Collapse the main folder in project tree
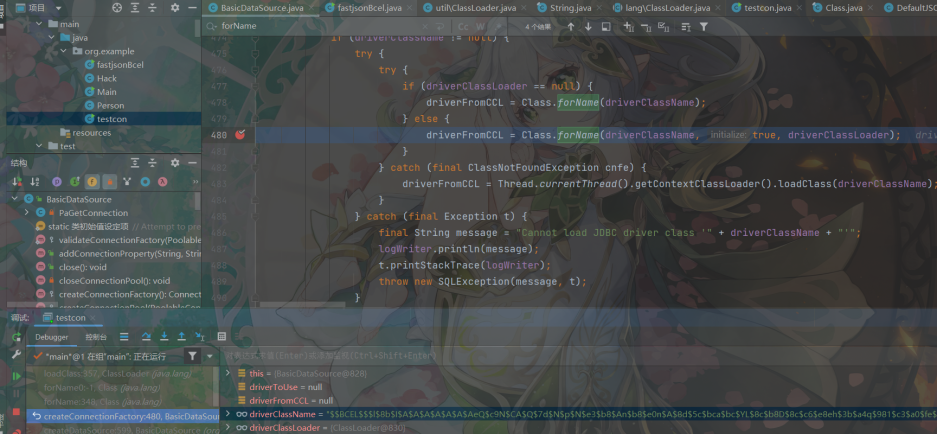The width and height of the screenshot is (937, 434). 39,24
